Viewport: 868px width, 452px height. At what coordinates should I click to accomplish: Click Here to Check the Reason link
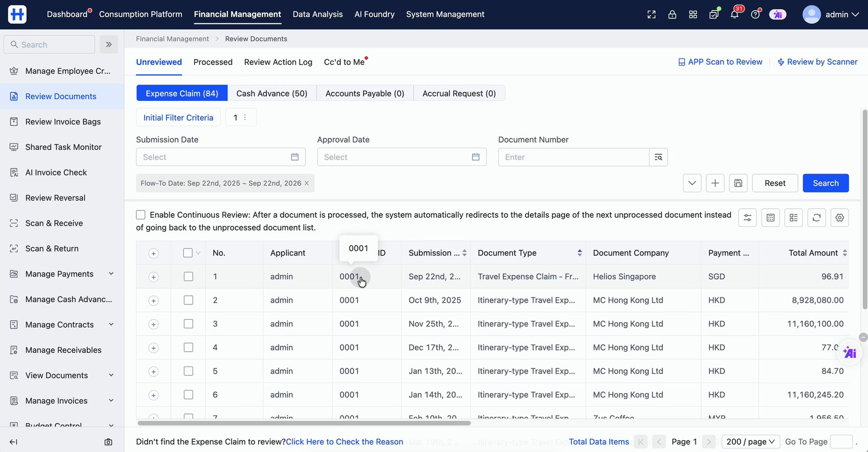point(344,442)
